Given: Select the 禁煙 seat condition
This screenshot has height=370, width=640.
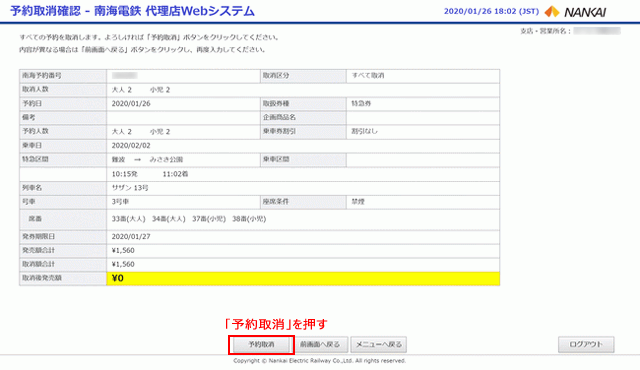Looking at the screenshot, I should coord(358,202).
